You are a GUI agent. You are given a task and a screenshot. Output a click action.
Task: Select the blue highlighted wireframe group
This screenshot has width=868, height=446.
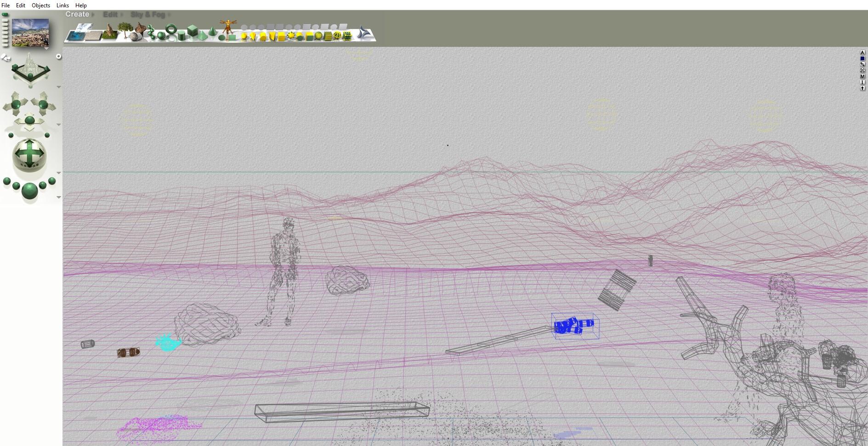coord(575,326)
